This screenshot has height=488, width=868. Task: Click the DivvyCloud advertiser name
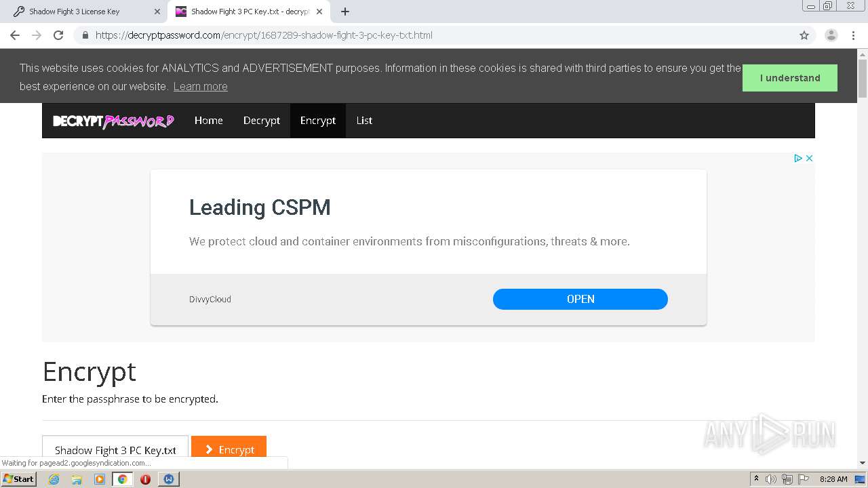210,299
